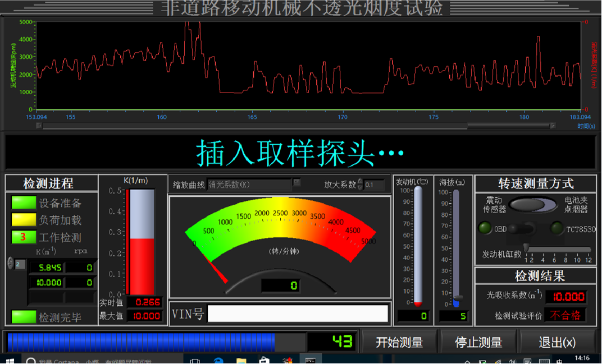Click the VIN号 text input field
Image resolution: width=602 pixels, height=364 pixels.
point(298,314)
